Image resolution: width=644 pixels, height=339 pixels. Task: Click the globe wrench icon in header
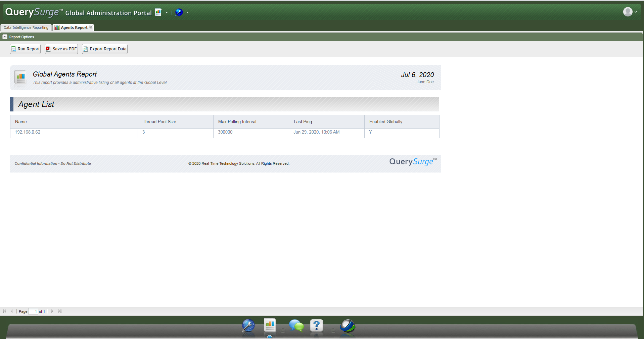pyautogui.click(x=179, y=12)
